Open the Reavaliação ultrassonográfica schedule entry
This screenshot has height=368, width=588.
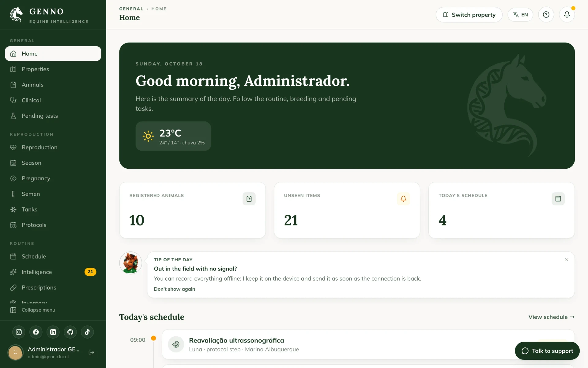coord(368,344)
